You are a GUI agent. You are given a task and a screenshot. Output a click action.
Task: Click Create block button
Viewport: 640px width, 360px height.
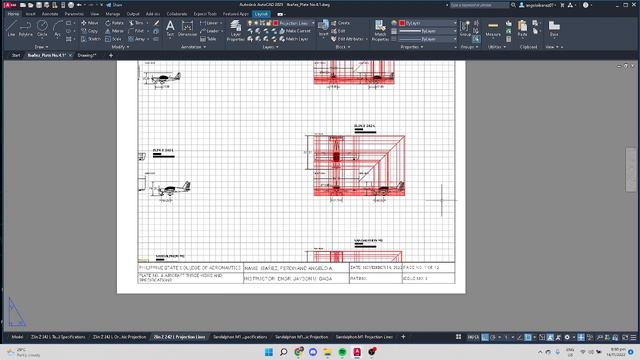coord(340,23)
